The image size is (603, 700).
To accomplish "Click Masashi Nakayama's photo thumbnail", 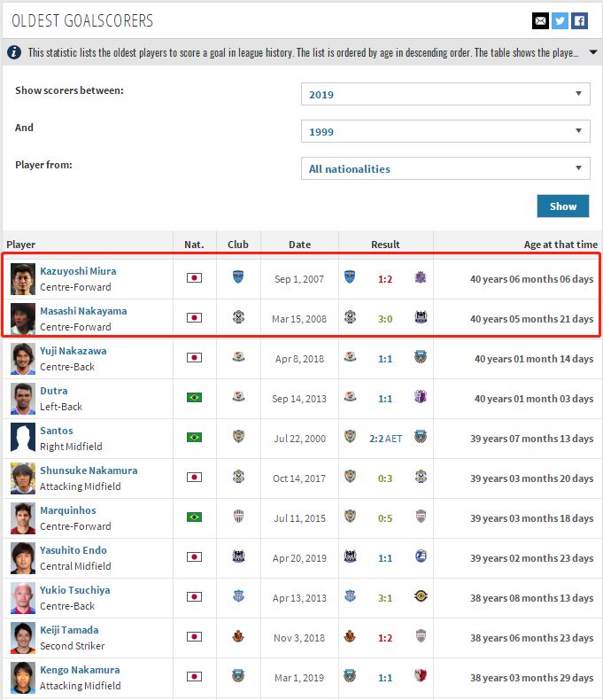I will (23, 319).
